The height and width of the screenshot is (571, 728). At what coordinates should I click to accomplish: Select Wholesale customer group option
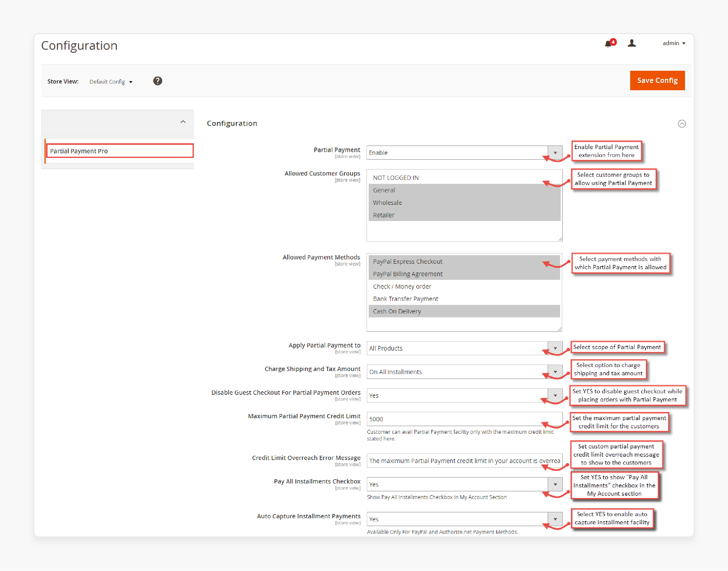pyautogui.click(x=464, y=203)
